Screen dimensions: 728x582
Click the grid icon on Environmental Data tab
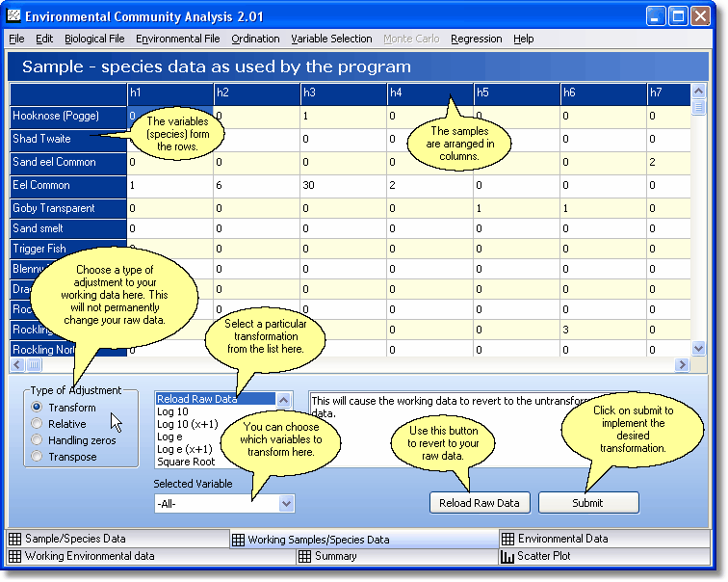click(507, 539)
